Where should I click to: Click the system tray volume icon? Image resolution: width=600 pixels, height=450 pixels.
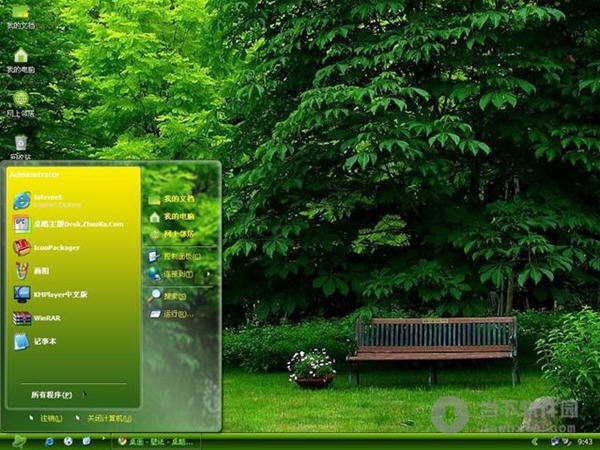(565, 442)
